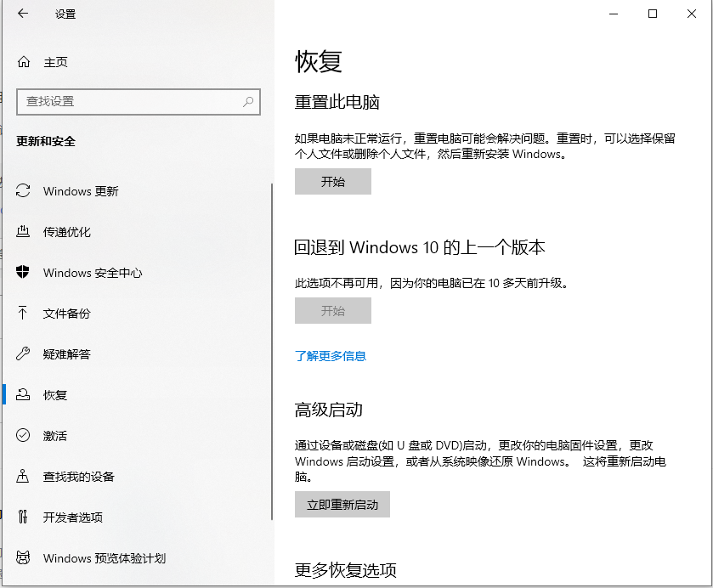This screenshot has height=588, width=713.
Task: Click the 重置此电脑 heading
Action: click(x=337, y=102)
